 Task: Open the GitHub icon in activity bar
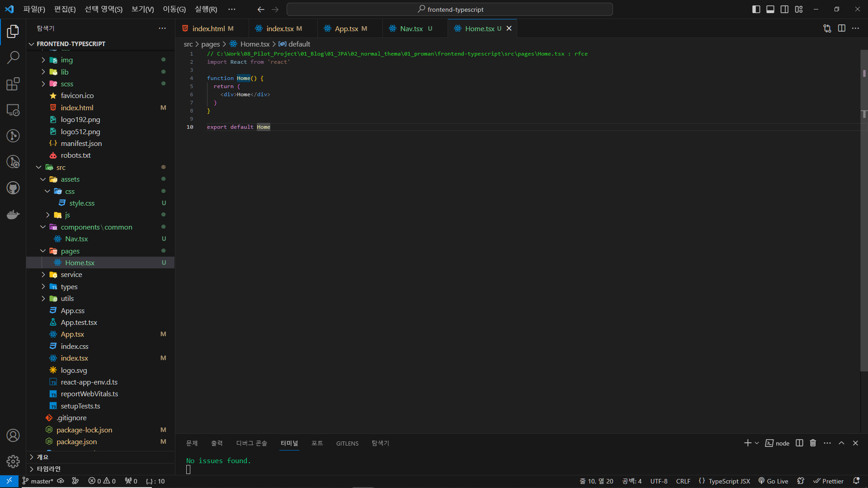(13, 188)
